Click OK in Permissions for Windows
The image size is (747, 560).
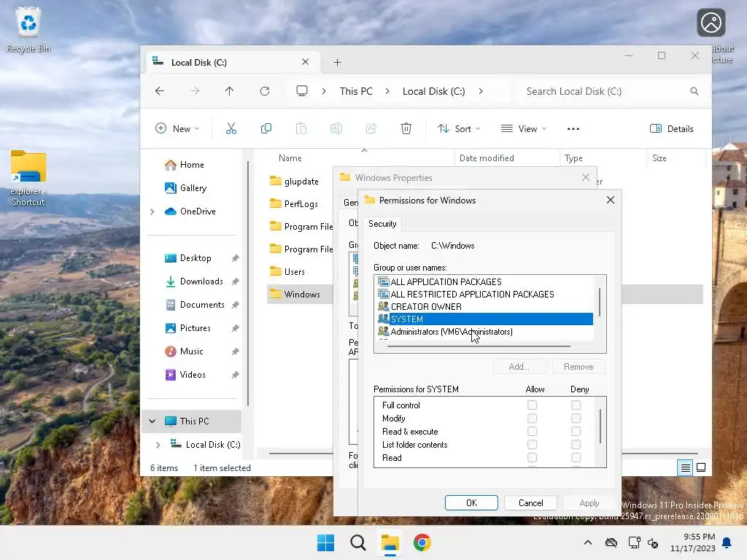coord(472,503)
